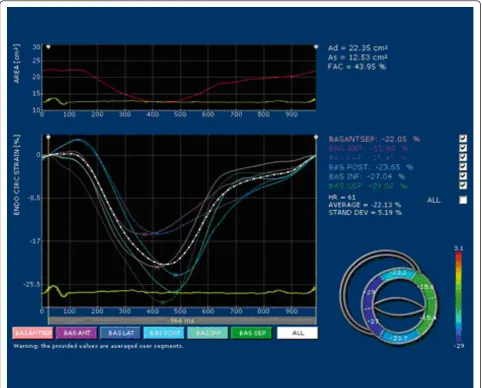Click the BAS INF: -27.04 % reading
The image size is (482, 388).
pyautogui.click(x=367, y=176)
